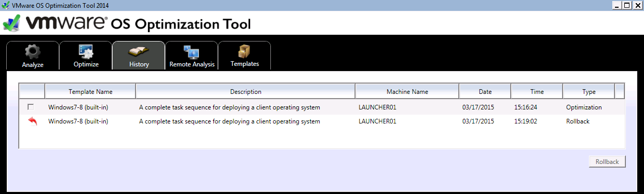The width and height of the screenshot is (644, 194).
Task: Sort by Template Name column header
Action: pyautogui.click(x=90, y=92)
